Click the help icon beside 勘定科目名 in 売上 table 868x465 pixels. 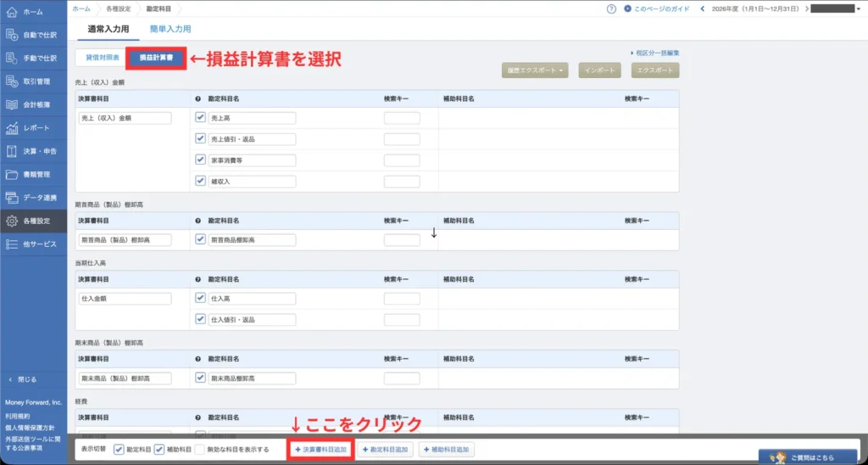point(198,98)
